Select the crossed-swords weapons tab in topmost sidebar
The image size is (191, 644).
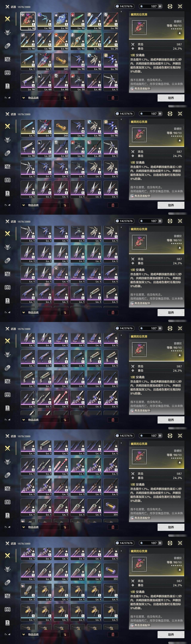(x=7, y=19)
